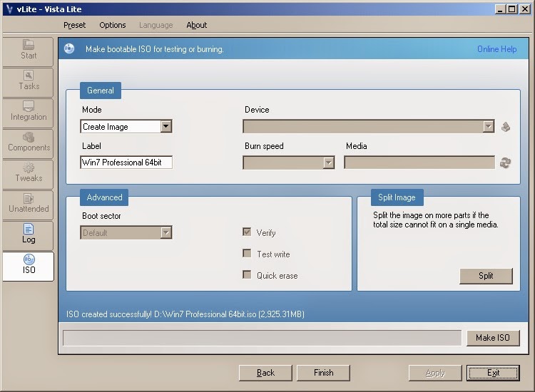Click the Split button
This screenshot has height=392, width=535.
click(x=486, y=276)
